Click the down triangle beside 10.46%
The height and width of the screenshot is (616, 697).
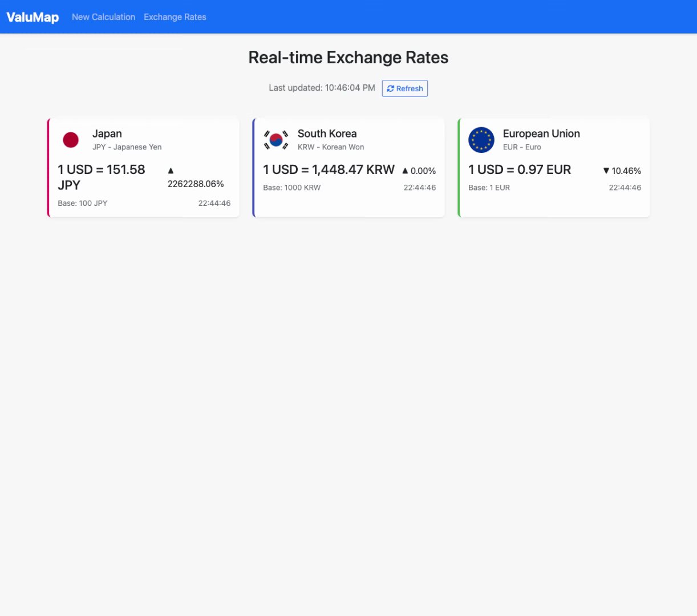(606, 171)
